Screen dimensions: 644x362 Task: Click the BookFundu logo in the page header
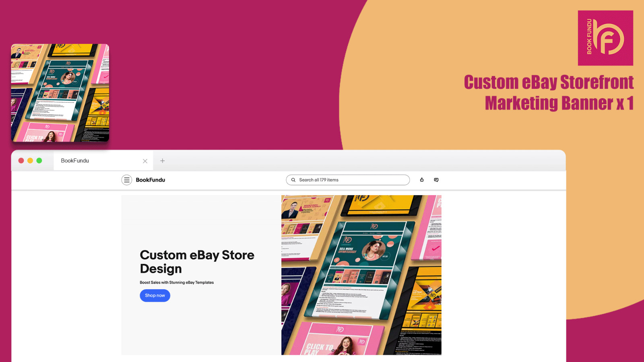tap(150, 180)
